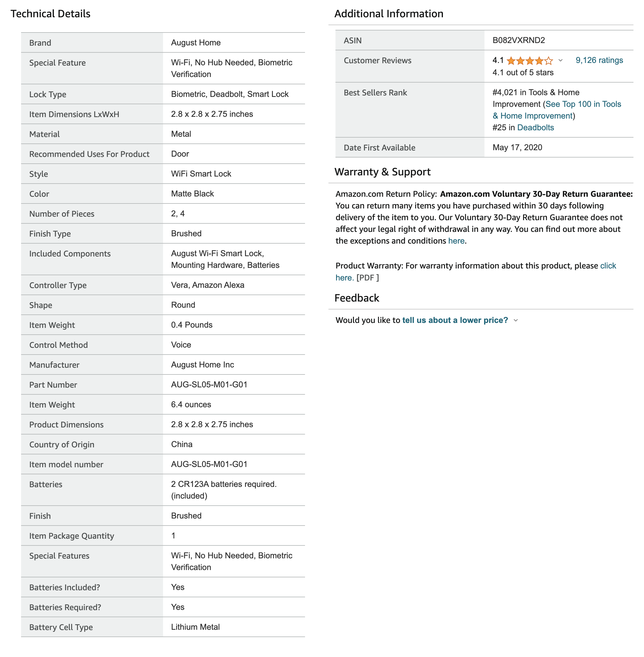Open the 'Deadbolts' category link
The image size is (644, 657).
point(536,128)
